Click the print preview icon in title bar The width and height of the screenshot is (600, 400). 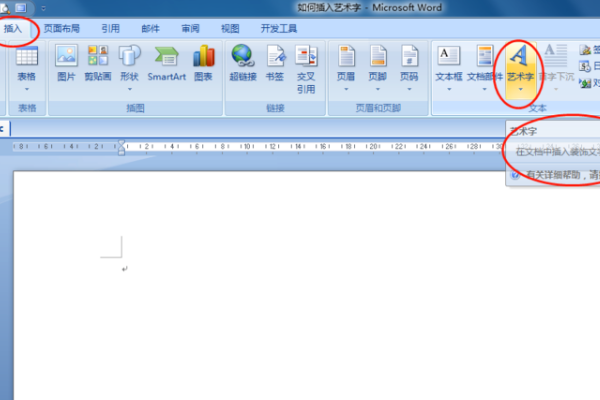click(5, 8)
